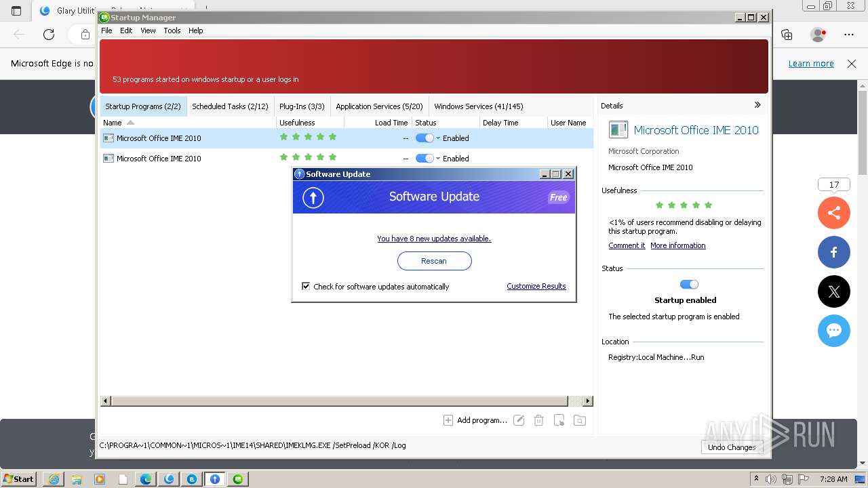Click the X (Twitter) share icon

[834, 292]
